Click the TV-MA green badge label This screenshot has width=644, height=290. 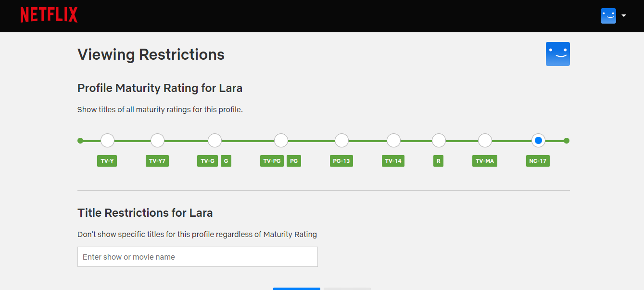pos(485,161)
